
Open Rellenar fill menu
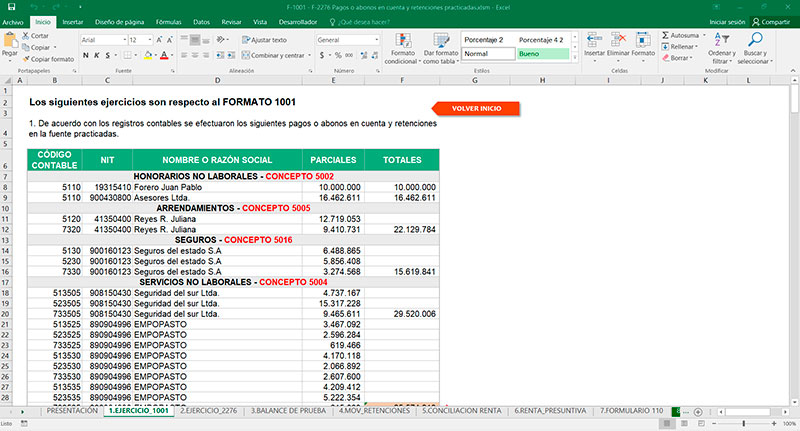(x=680, y=46)
